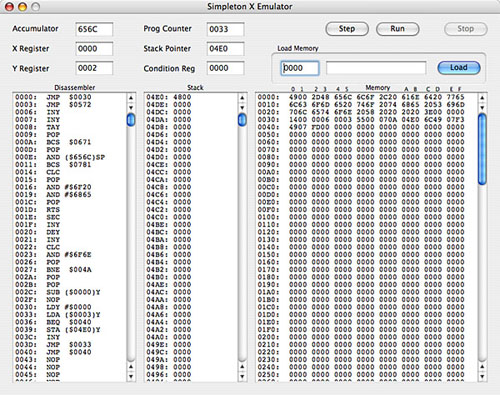The width and height of the screenshot is (500, 395).
Task: Click the Disassembler scrollbar thumb
Action: click(131, 120)
